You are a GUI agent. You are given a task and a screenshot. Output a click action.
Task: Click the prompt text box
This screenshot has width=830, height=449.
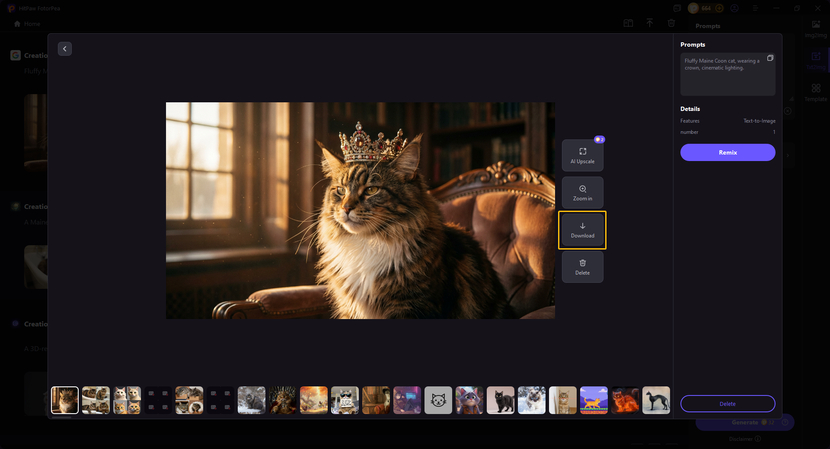click(728, 74)
